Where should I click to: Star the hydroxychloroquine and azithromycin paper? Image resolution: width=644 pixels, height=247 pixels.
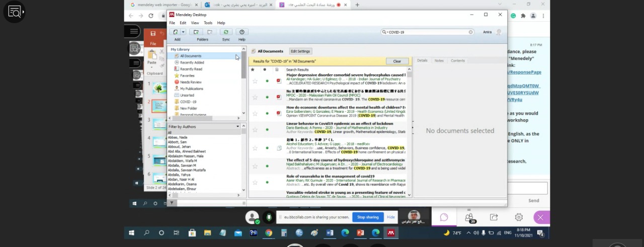pyautogui.click(x=255, y=166)
